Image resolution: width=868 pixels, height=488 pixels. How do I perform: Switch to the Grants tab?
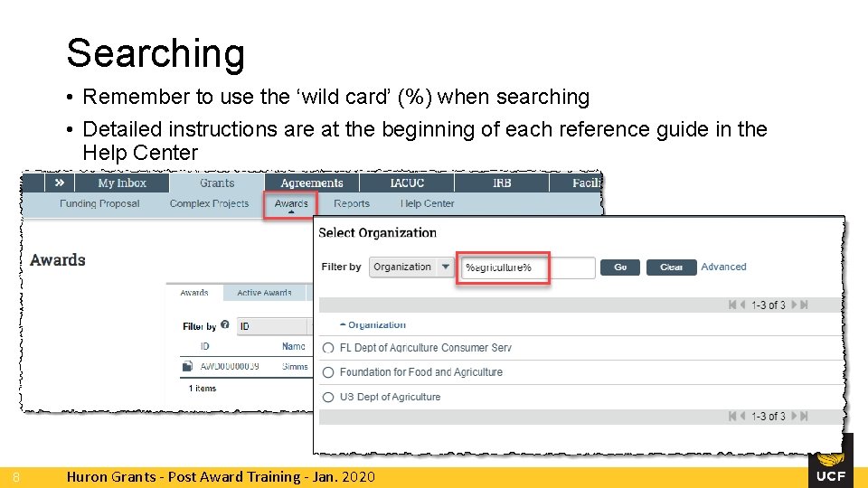point(217,183)
